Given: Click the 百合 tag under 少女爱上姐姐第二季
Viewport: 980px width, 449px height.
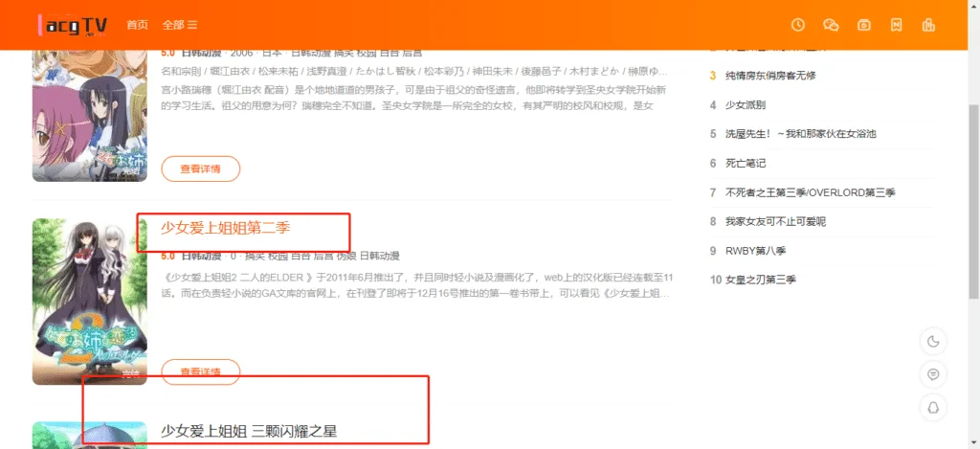Looking at the screenshot, I should click(301, 256).
